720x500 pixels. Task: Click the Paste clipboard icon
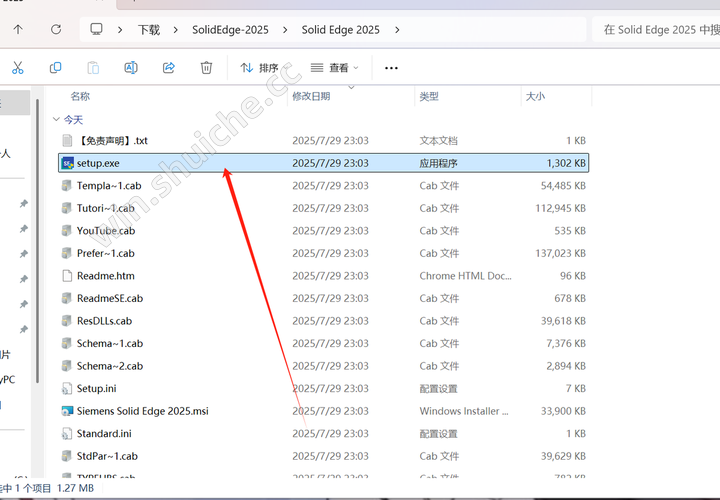[93, 68]
